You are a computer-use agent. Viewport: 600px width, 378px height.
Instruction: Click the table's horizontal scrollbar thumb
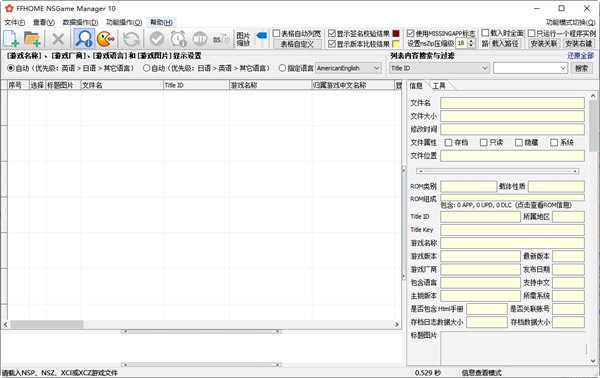[x=47, y=324]
